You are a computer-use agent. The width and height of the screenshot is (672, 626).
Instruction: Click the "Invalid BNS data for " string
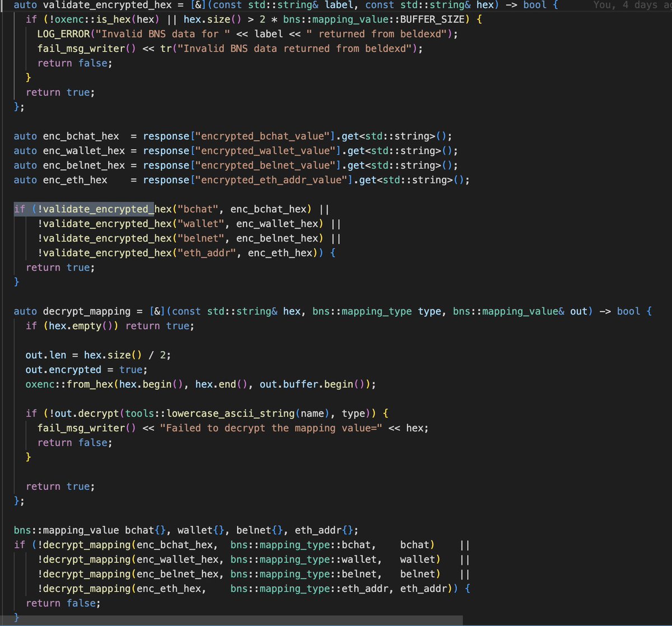pos(162,34)
